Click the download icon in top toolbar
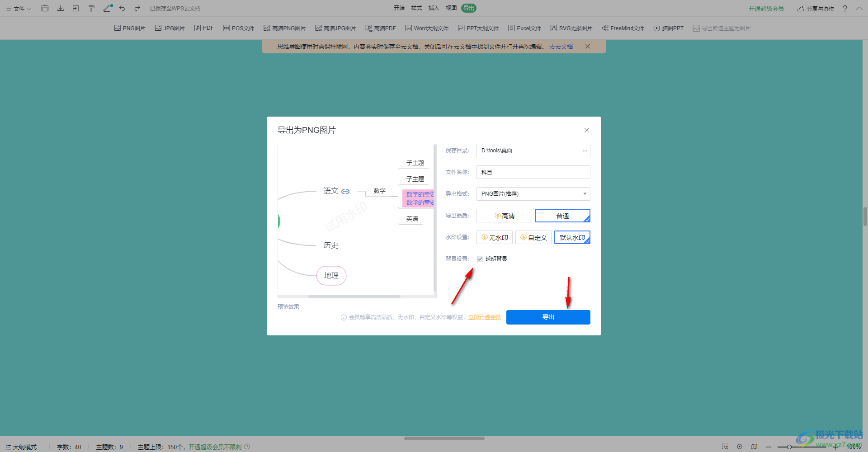The width and height of the screenshot is (868, 452). [60, 8]
